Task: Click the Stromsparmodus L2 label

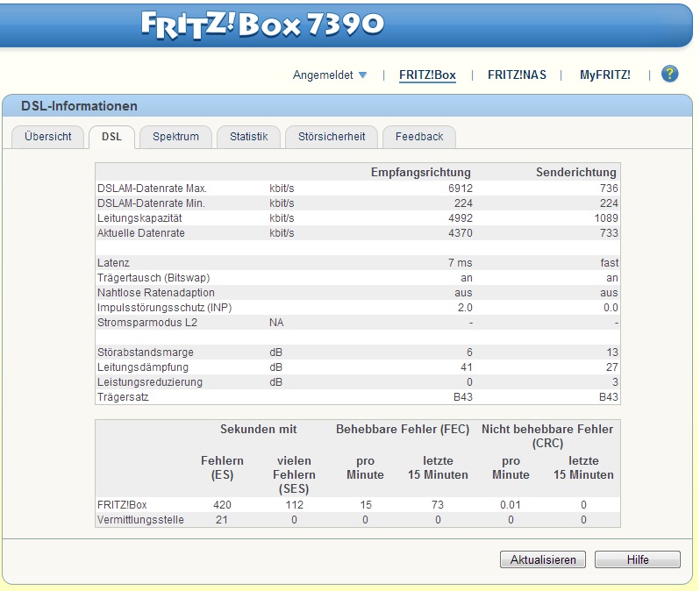Action: pos(146,323)
